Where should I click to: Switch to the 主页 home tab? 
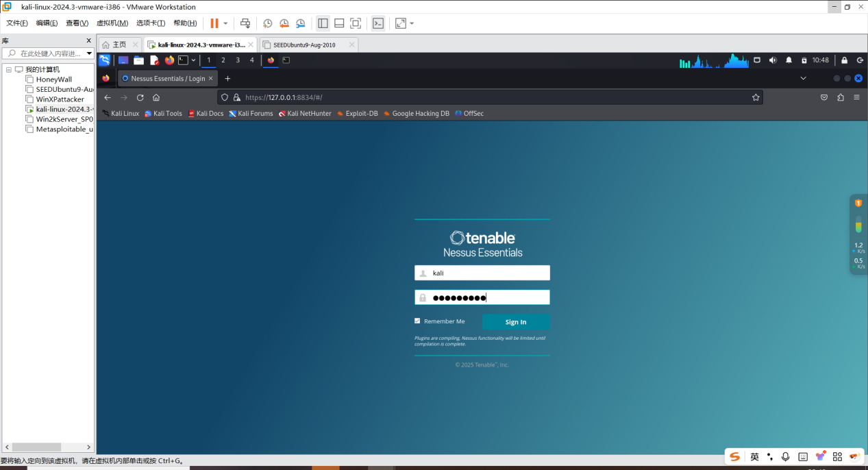tap(120, 45)
